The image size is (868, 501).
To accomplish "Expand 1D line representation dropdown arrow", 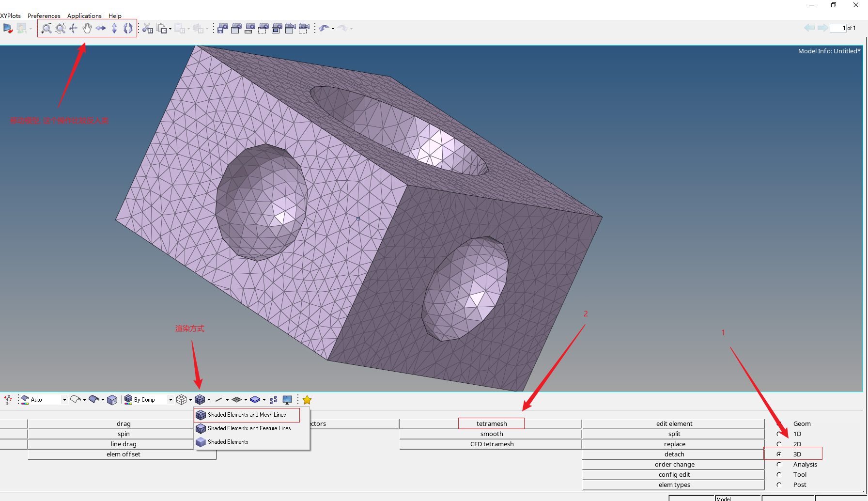I will point(227,400).
